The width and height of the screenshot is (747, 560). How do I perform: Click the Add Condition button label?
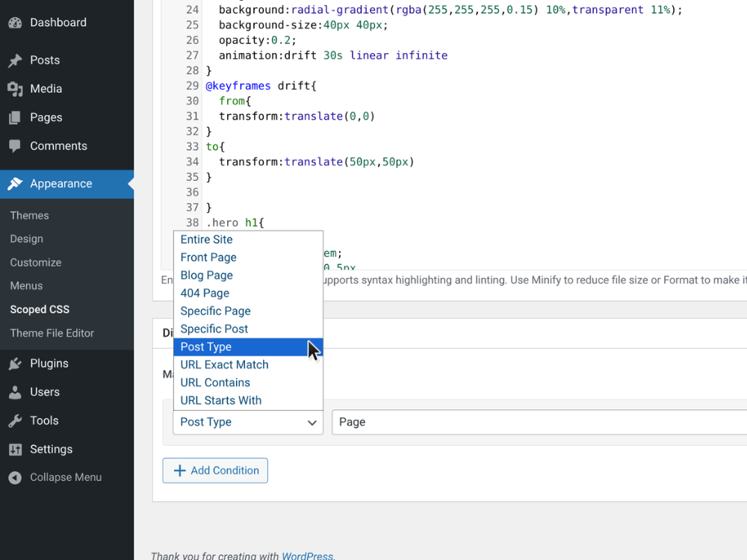click(225, 470)
